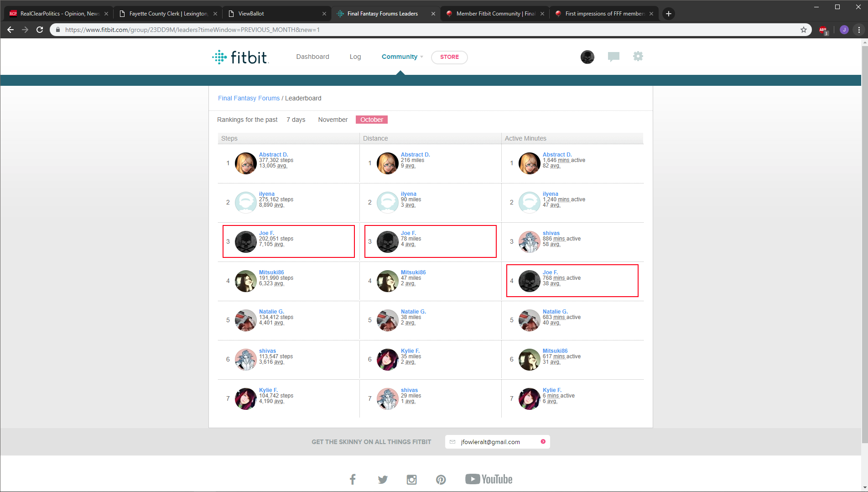This screenshot has width=868, height=492.
Task: Open ilyena profile link in Steps
Action: click(267, 194)
